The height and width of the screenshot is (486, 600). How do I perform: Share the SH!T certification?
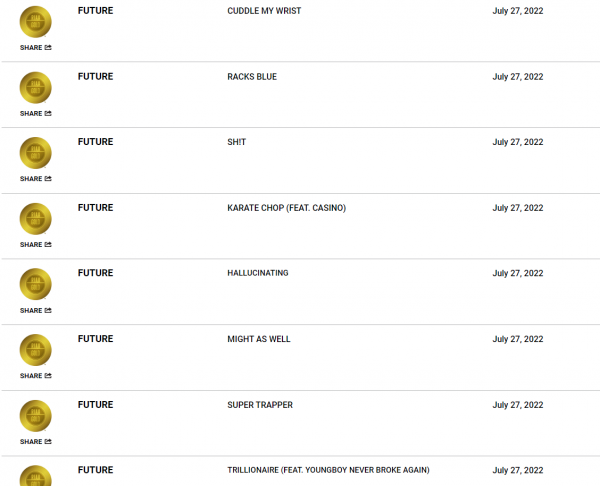[x=36, y=179]
